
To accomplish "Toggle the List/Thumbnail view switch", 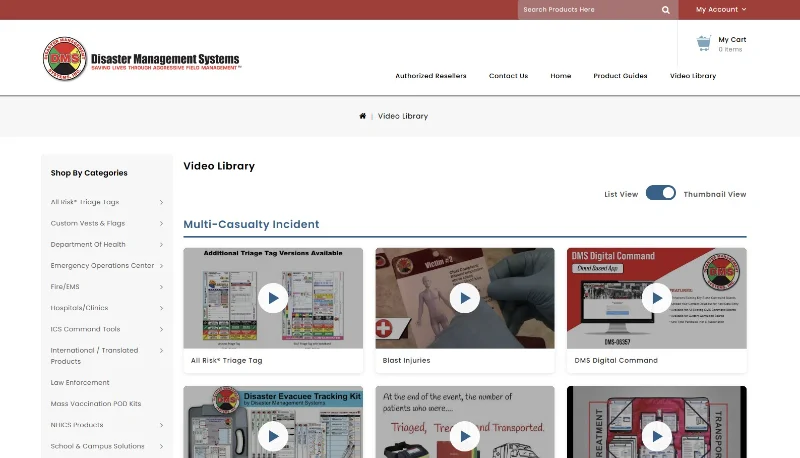I will click(x=661, y=193).
